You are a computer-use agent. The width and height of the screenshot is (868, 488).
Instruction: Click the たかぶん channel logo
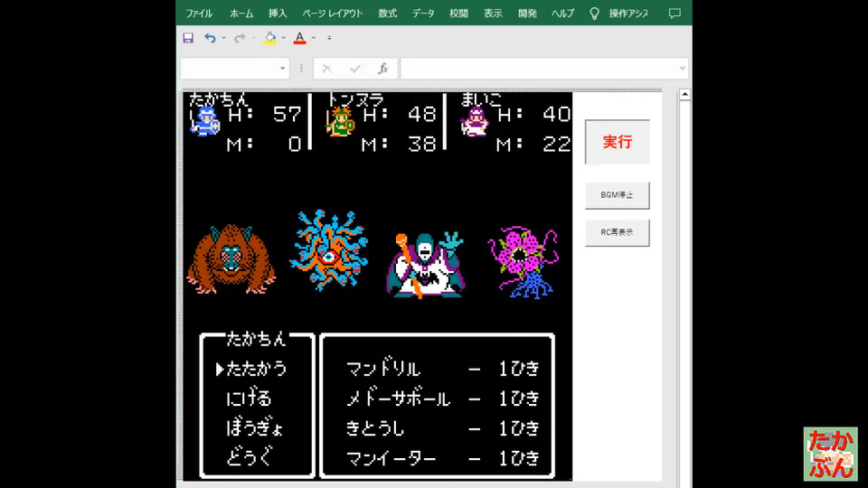tap(830, 454)
